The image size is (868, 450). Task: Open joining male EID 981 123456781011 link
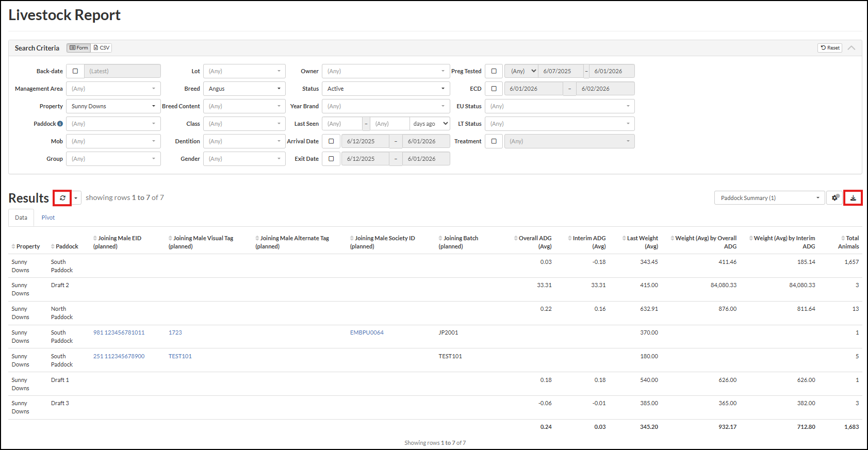pos(119,332)
